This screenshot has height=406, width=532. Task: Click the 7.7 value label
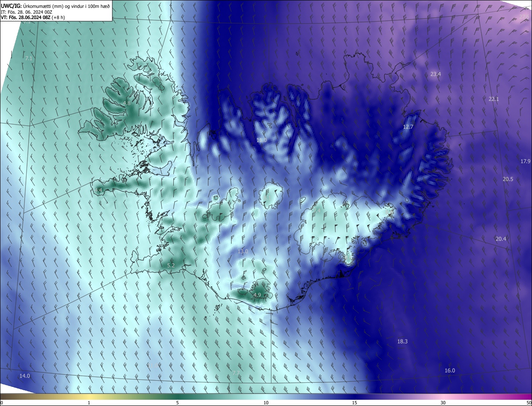(x=236, y=373)
